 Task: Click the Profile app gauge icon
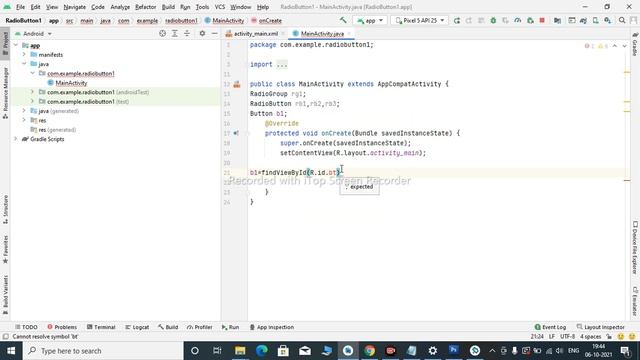[x=518, y=20]
